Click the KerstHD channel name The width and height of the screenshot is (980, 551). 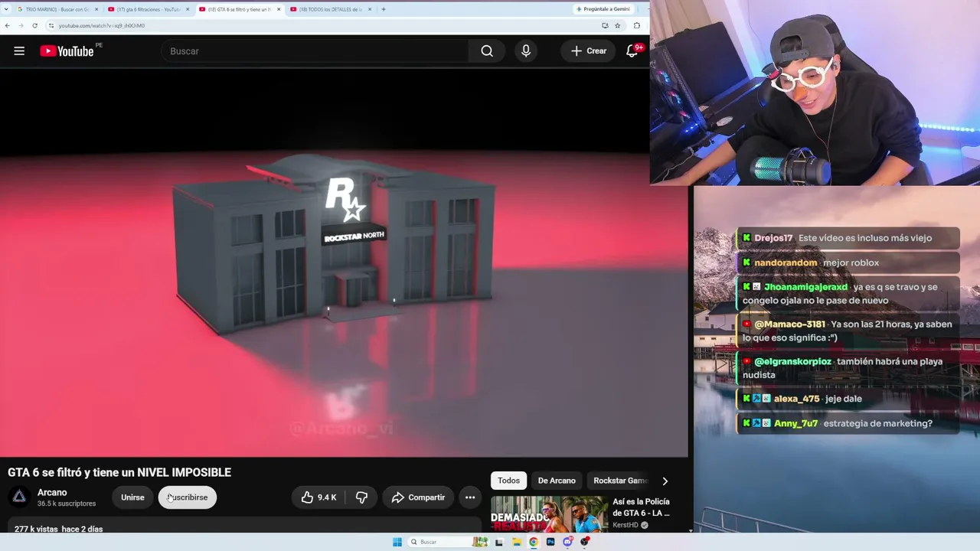click(626, 526)
